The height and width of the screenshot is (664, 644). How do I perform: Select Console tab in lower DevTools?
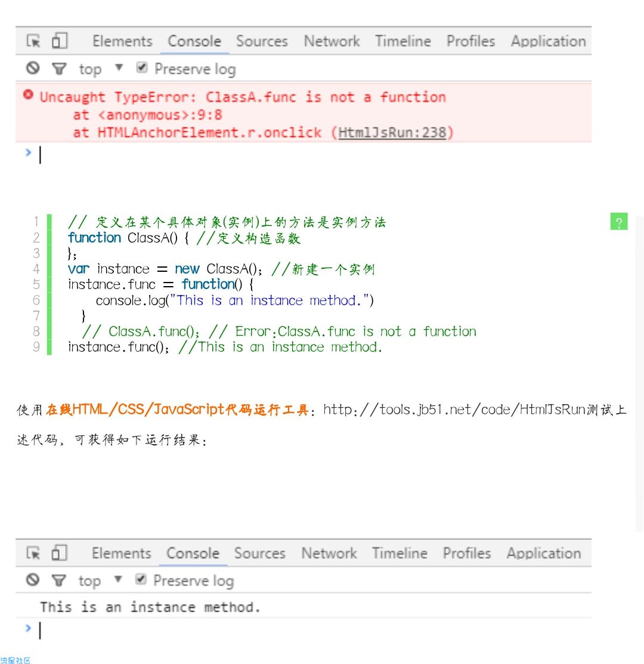tap(193, 553)
